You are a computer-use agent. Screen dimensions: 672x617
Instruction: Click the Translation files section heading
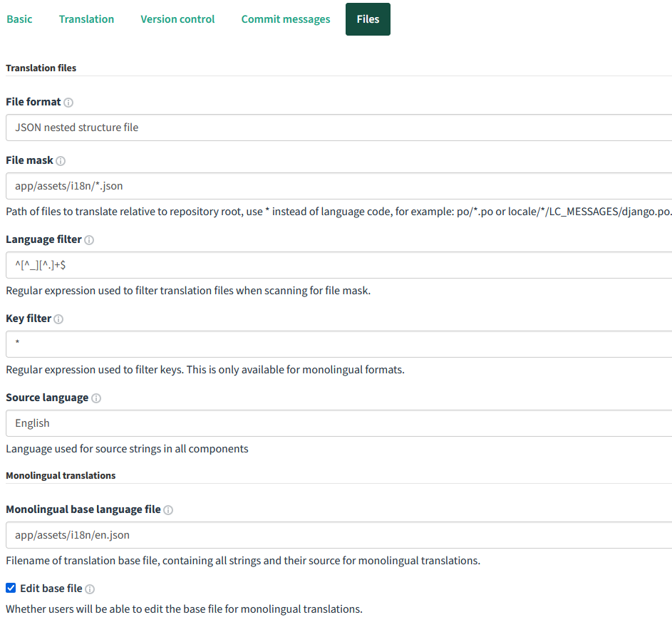point(41,68)
